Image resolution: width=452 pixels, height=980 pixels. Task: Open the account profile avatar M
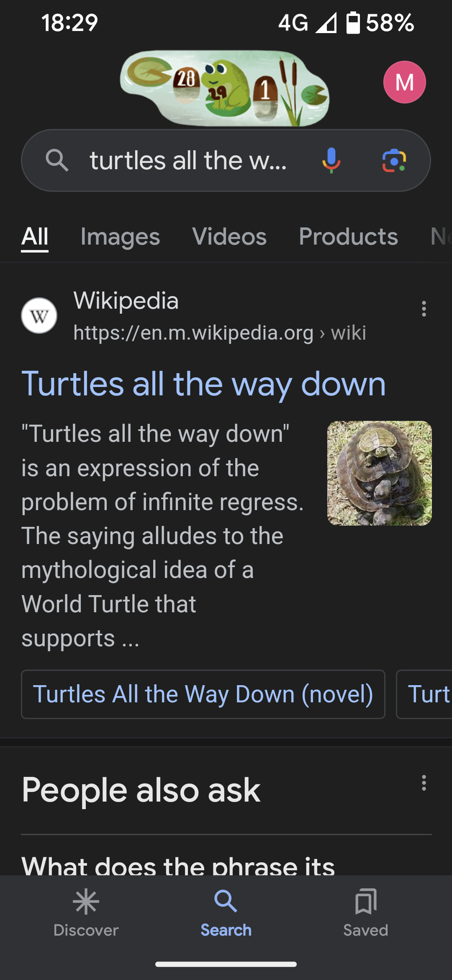[404, 82]
